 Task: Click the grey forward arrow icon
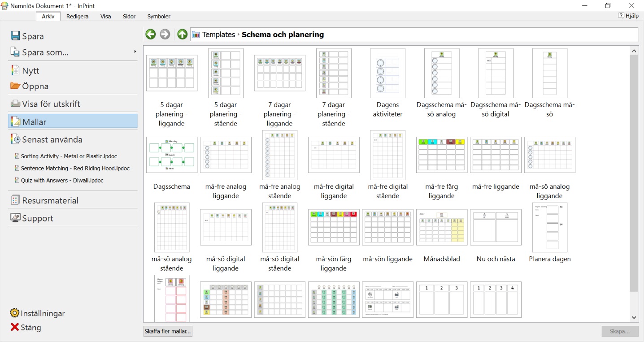pyautogui.click(x=165, y=35)
